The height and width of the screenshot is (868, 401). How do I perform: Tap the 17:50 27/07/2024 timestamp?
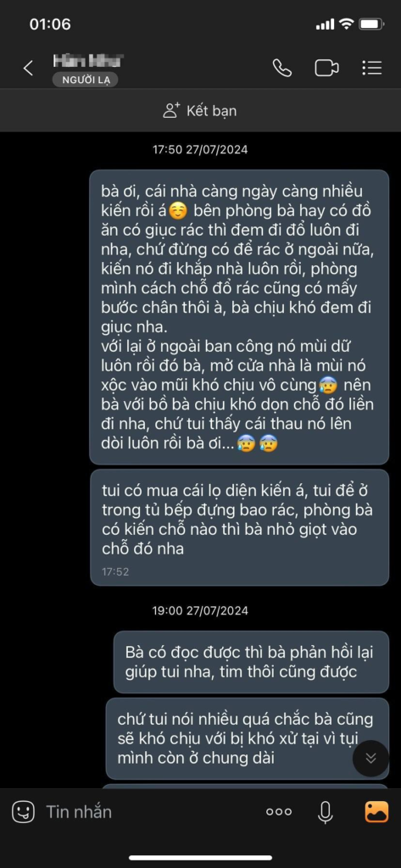[200, 149]
